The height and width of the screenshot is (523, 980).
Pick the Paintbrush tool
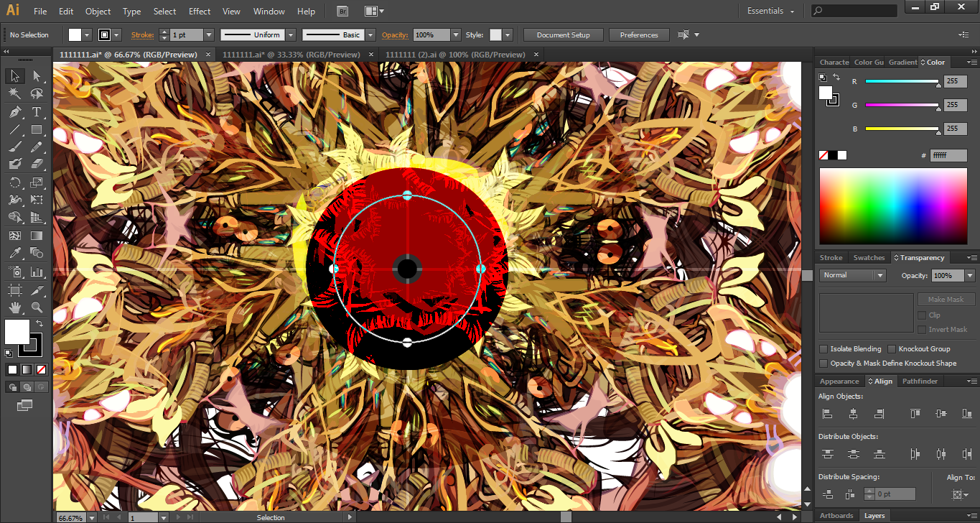[14, 147]
